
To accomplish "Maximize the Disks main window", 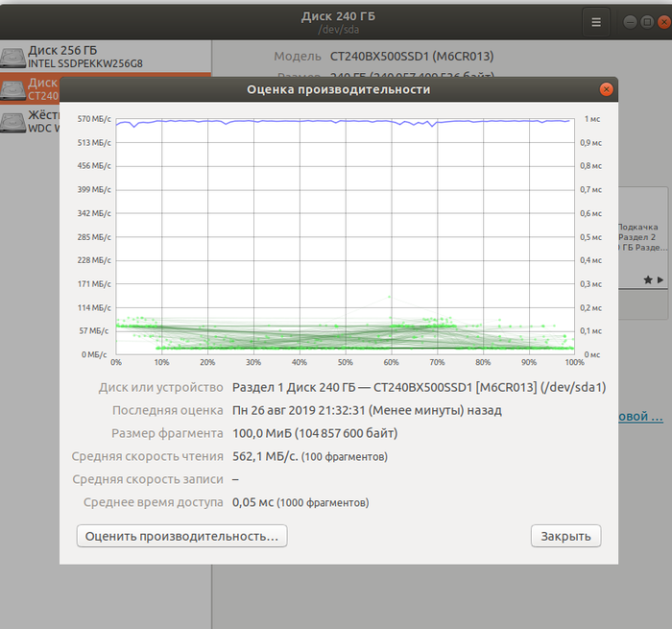I will [x=647, y=22].
